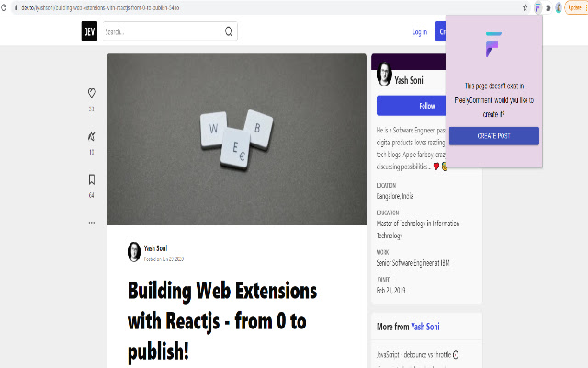Bookmark page with browser star icon
The image size is (588, 368).
[525, 7]
